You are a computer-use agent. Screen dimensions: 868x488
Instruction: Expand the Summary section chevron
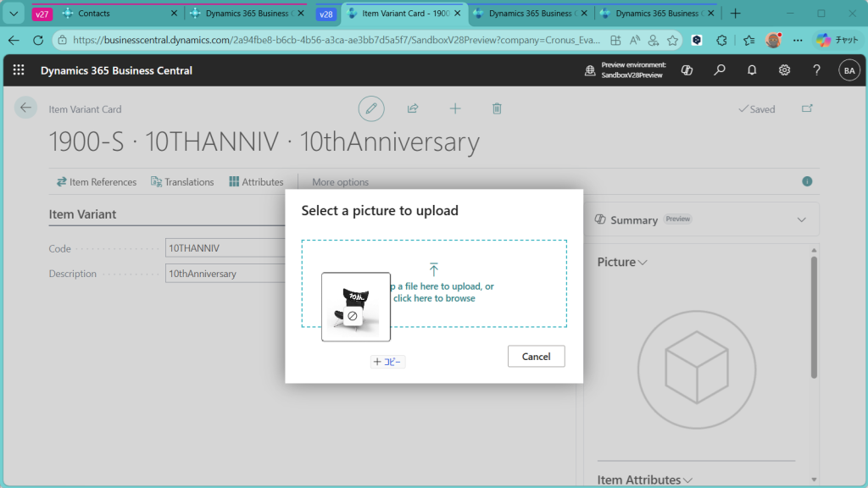pos(801,219)
